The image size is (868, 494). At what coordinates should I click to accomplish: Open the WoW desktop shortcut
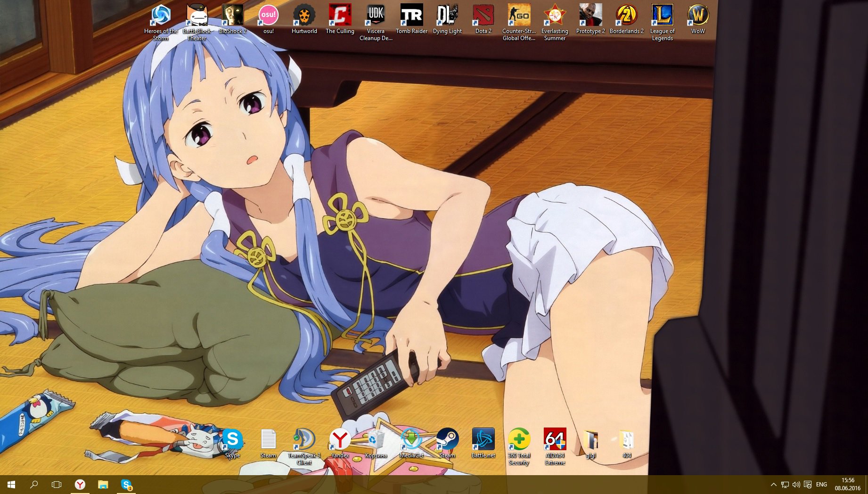click(x=698, y=19)
